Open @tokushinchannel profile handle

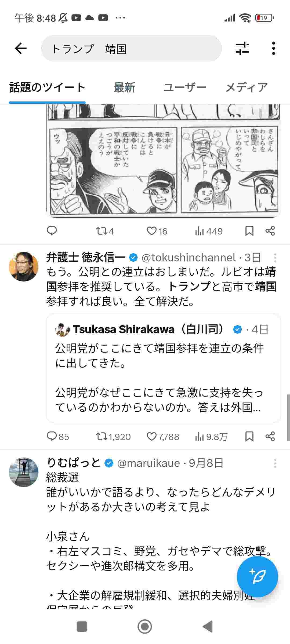189,258
